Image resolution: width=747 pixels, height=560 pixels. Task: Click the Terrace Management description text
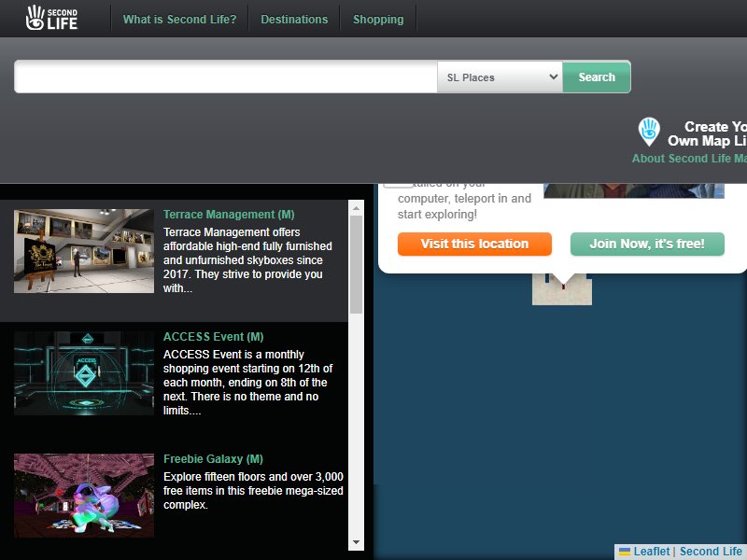[247, 260]
